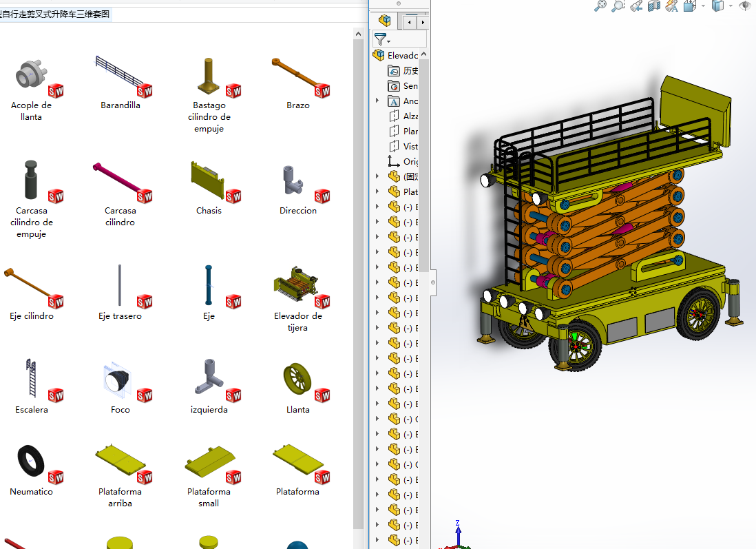Expand the Annotations tree node
The height and width of the screenshot is (549, 756).
coord(377,101)
